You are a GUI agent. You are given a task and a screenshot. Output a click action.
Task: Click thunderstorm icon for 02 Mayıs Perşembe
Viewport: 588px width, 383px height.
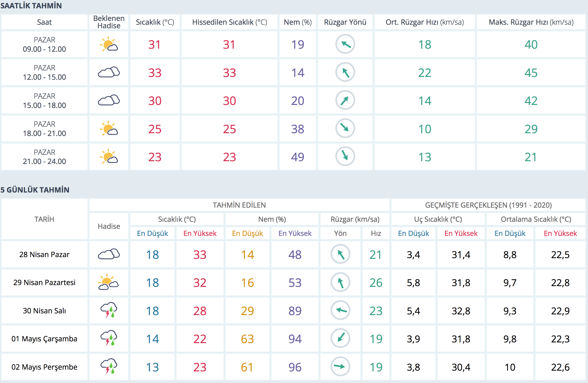click(109, 366)
